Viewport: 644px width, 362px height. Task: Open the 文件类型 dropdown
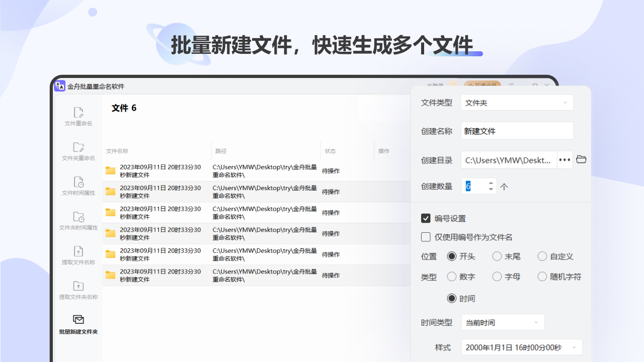pos(517,102)
